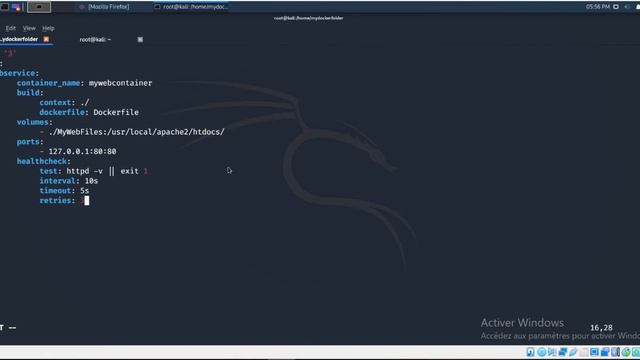This screenshot has width=640, height=360.
Task: Click the volumes: key line
Action: click(x=34, y=122)
